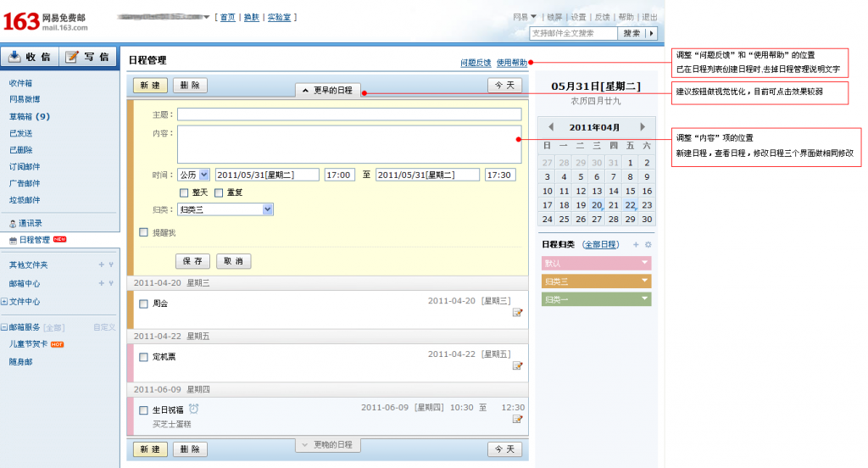Open the 归类 category dropdown showing 归类三
This screenshot has height=468, width=868.
coord(225,209)
